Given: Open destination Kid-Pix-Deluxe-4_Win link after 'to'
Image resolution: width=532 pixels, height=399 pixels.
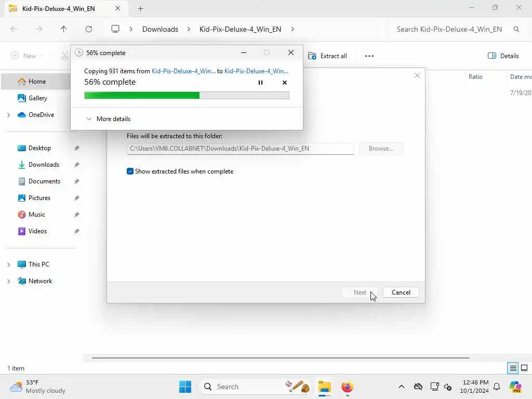Looking at the screenshot, I should [256, 71].
